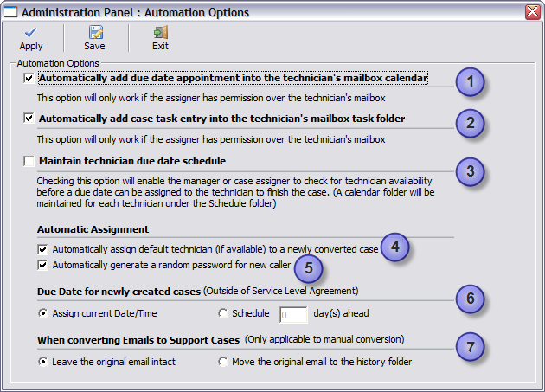Click permission note under case task entry option
This screenshot has height=392, width=545.
pos(211,139)
